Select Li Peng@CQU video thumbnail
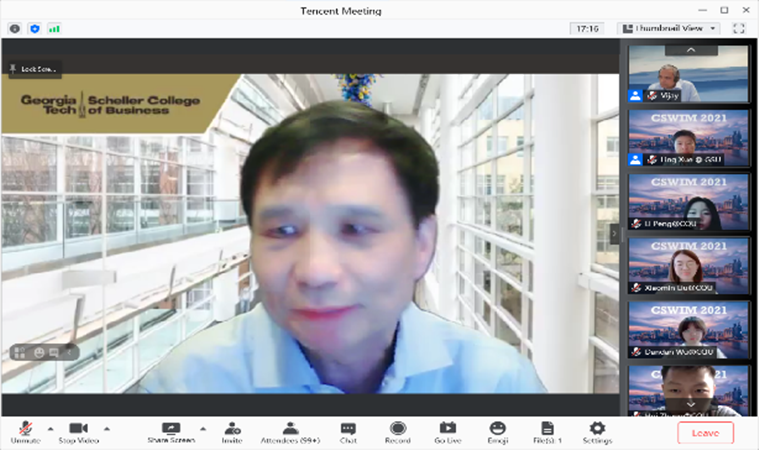The width and height of the screenshot is (759, 450). point(688,202)
